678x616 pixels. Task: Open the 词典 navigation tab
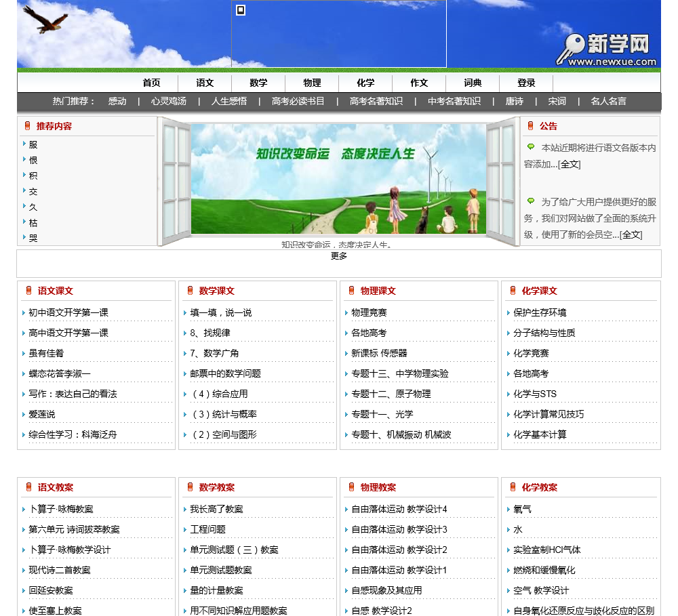[x=473, y=83]
